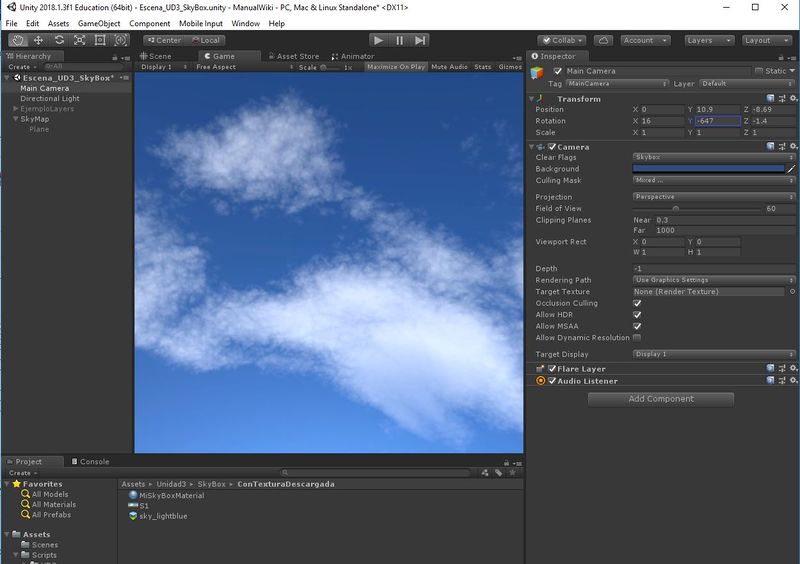This screenshot has height=564, width=800.
Task: Open the Layer dropdown Default
Action: tap(747, 83)
